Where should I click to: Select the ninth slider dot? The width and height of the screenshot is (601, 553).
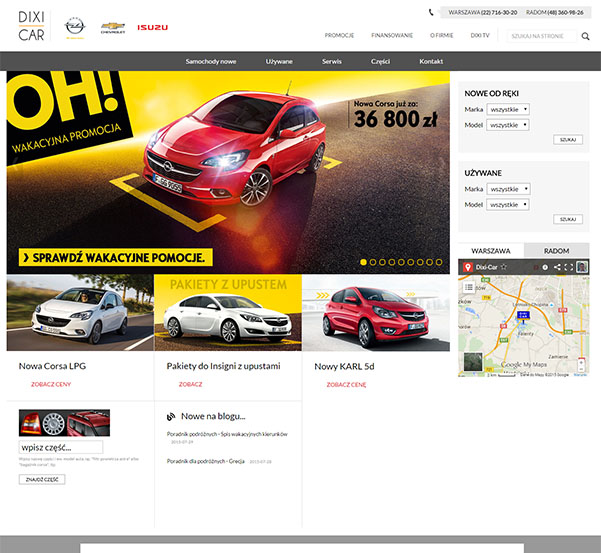[439, 262]
